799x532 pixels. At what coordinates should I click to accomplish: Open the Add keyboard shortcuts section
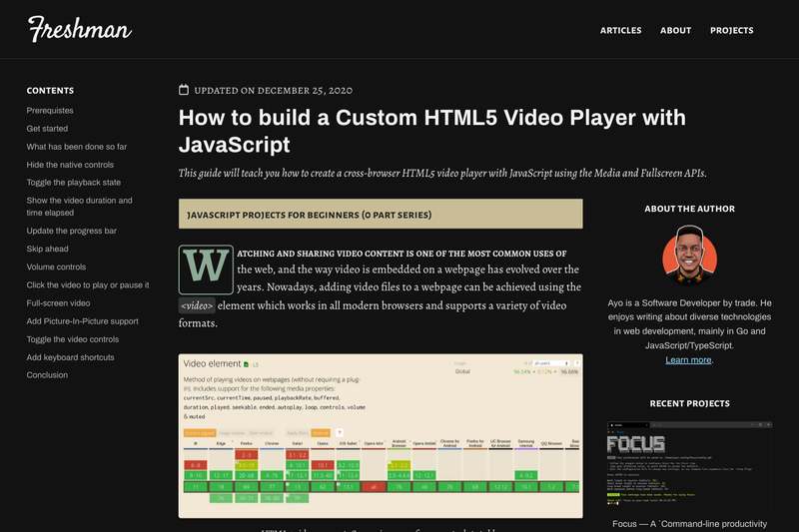70,357
